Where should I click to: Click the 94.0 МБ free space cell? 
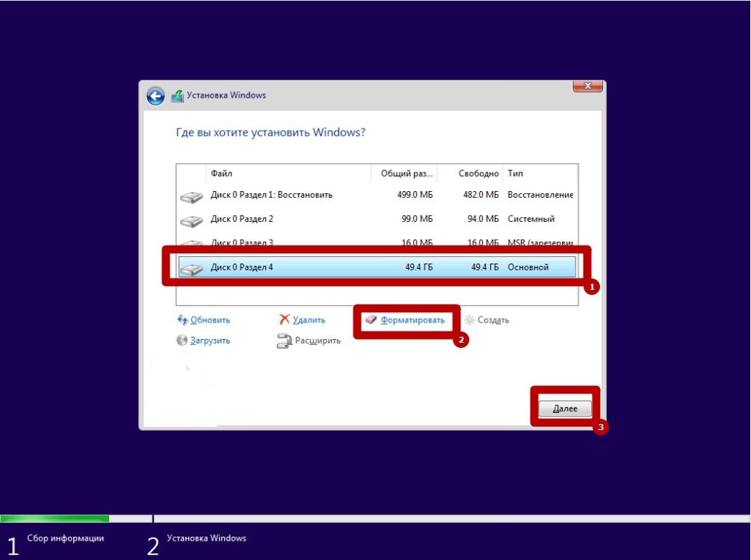[483, 219]
